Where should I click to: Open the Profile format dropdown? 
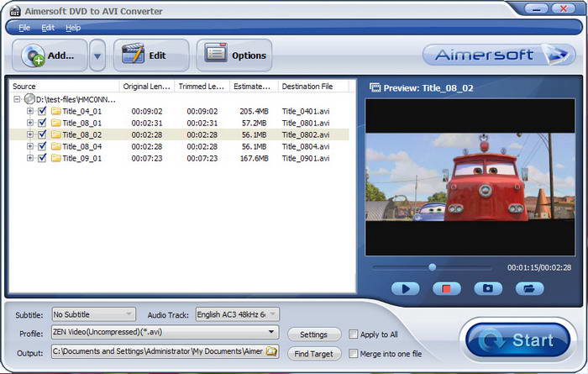click(165, 332)
